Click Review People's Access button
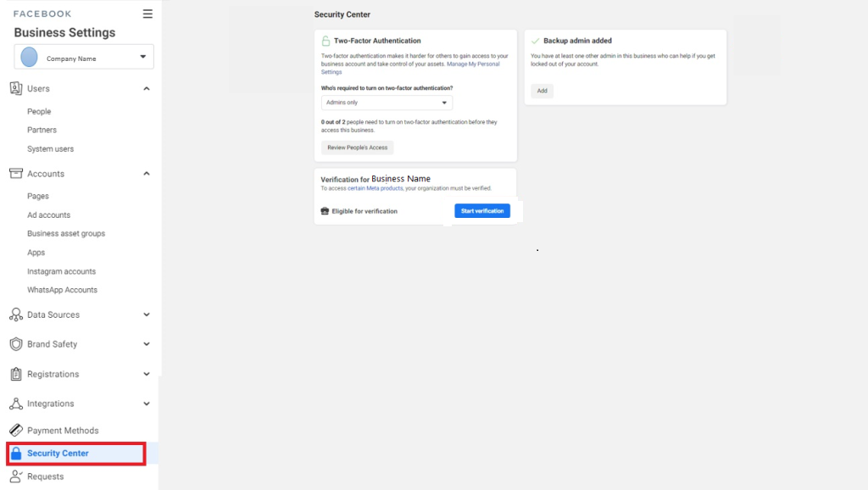 [x=358, y=148]
